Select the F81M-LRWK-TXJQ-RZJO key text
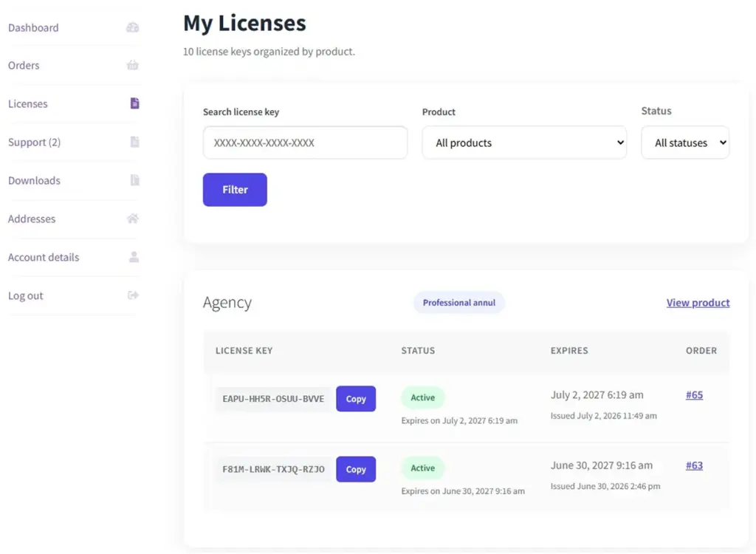 pyautogui.click(x=273, y=470)
